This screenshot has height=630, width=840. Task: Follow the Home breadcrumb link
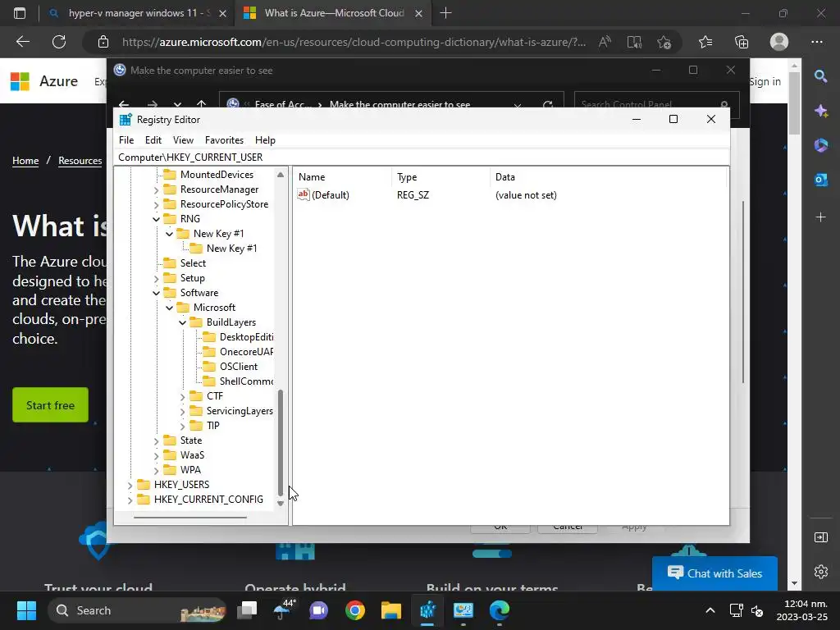25,160
